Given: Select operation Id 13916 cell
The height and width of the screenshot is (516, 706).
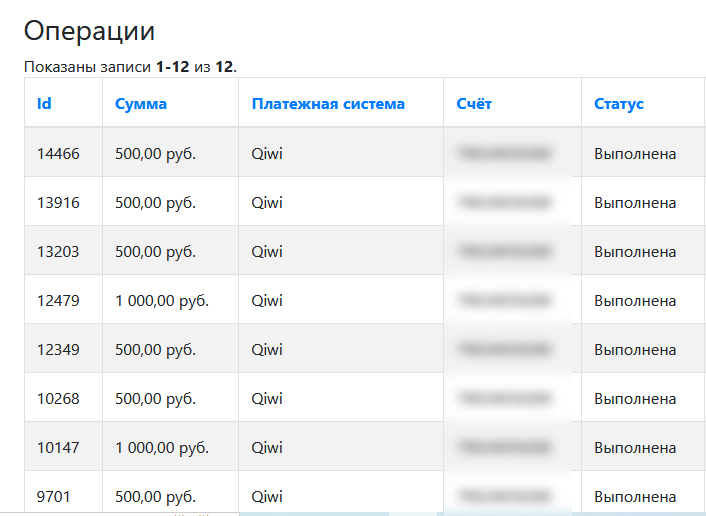Looking at the screenshot, I should point(58,203).
